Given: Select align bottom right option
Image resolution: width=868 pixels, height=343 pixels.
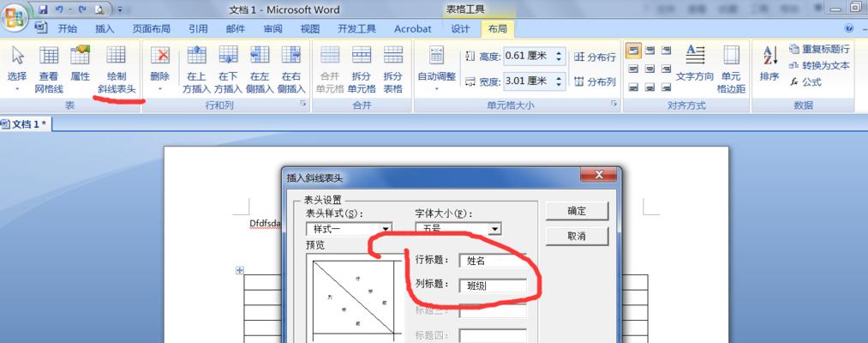Looking at the screenshot, I should [x=666, y=87].
